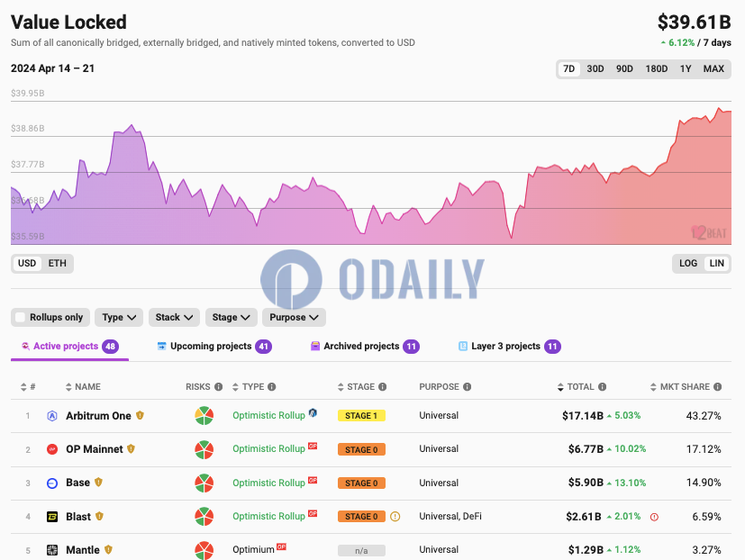Switch to the Archived projects tab
Image resolution: width=745 pixels, height=560 pixels.
click(365, 347)
